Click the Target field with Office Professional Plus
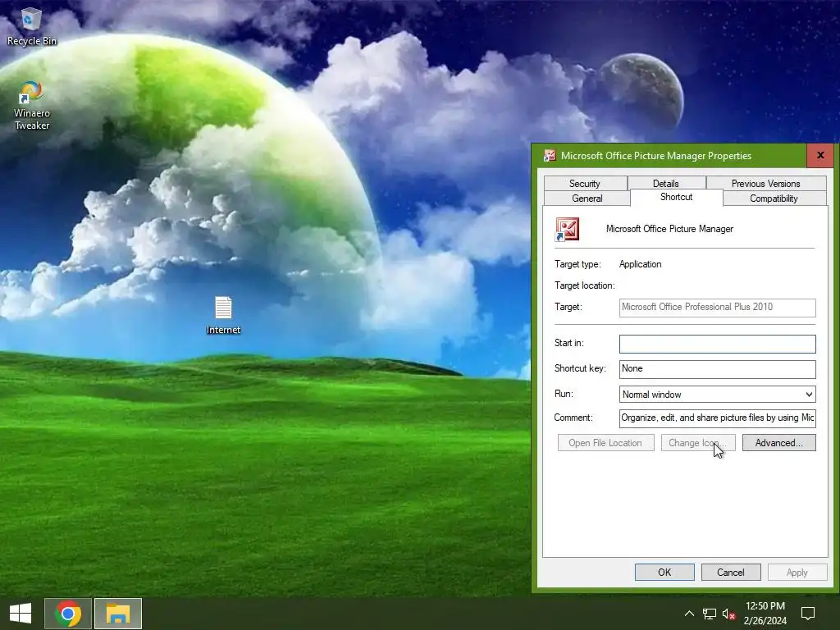Viewport: 840px width, 630px height. coord(717,308)
